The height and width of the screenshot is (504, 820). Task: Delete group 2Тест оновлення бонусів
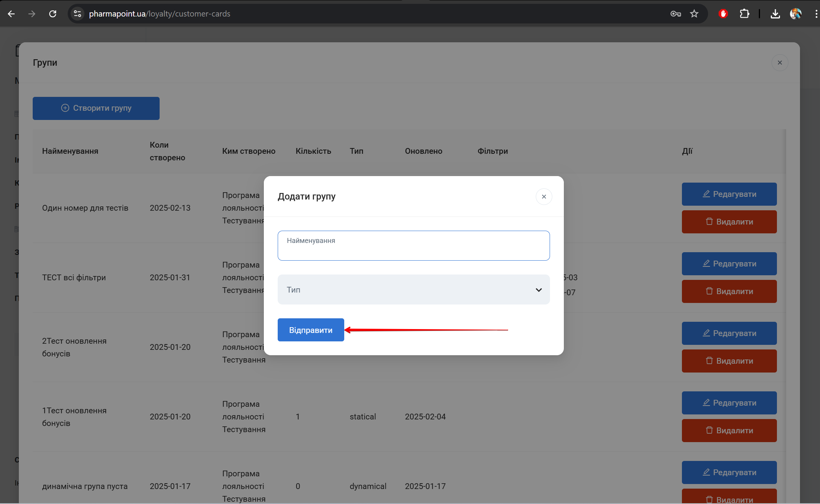point(729,361)
